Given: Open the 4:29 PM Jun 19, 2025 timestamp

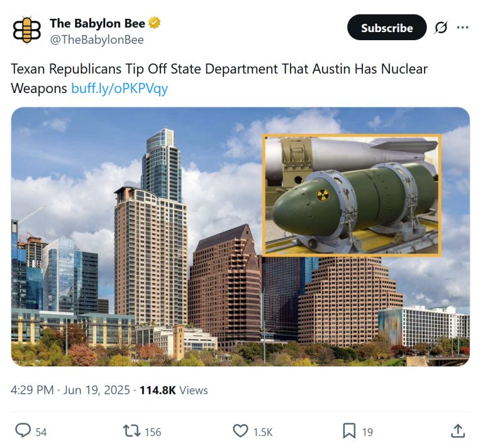Looking at the screenshot, I should click(70, 390).
